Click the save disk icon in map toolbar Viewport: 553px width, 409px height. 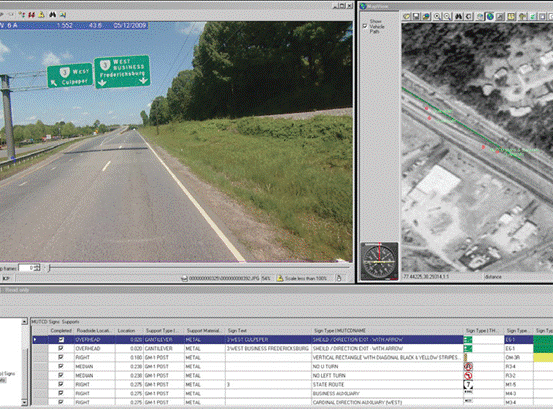click(416, 16)
